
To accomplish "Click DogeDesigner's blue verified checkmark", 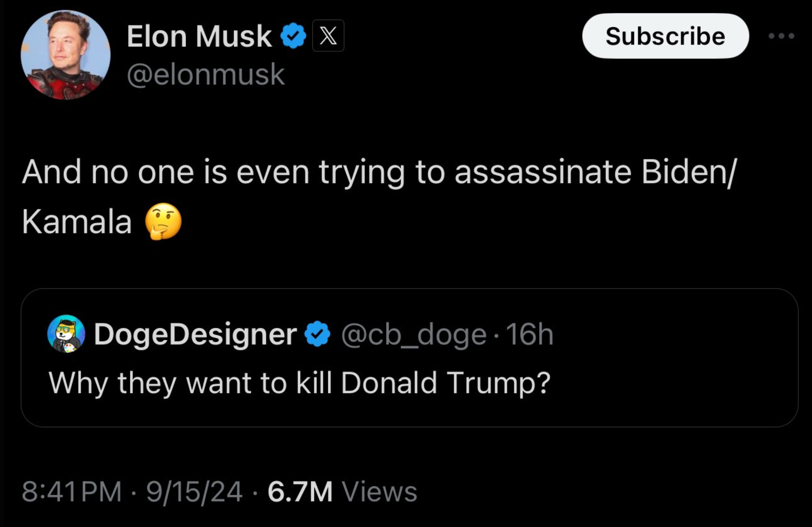I will point(318,334).
